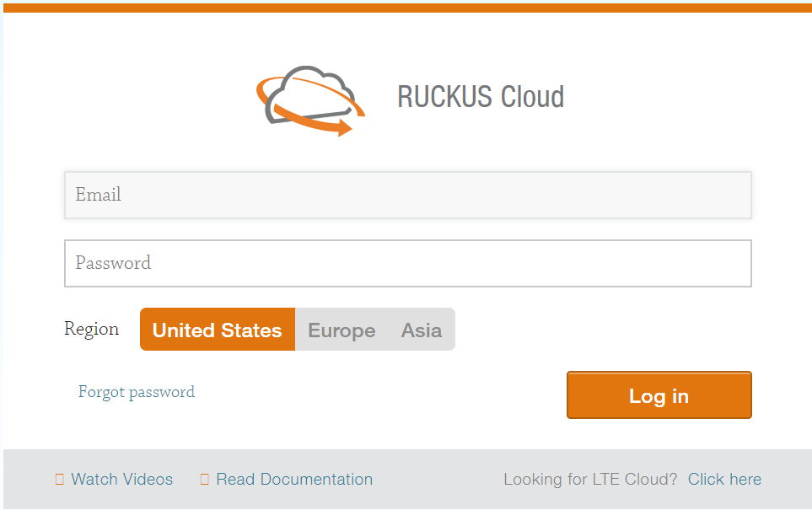
Task: Click the small icon beside Read Documentation
Action: (x=204, y=480)
